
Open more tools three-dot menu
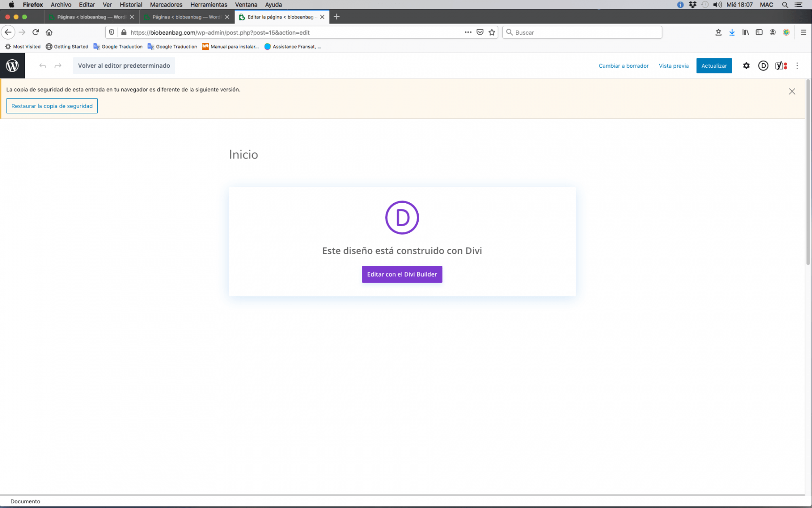click(797, 66)
